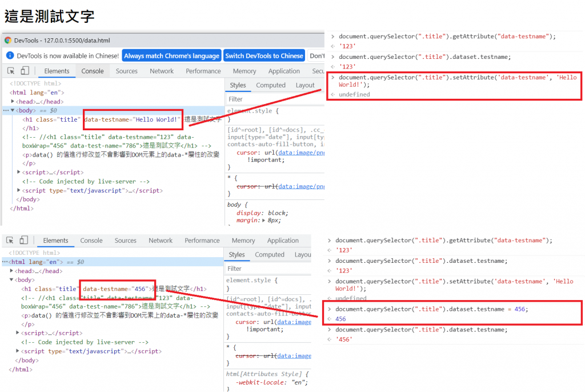
Task: Click the Chrome icon in the DevTools title bar
Action: point(7,41)
